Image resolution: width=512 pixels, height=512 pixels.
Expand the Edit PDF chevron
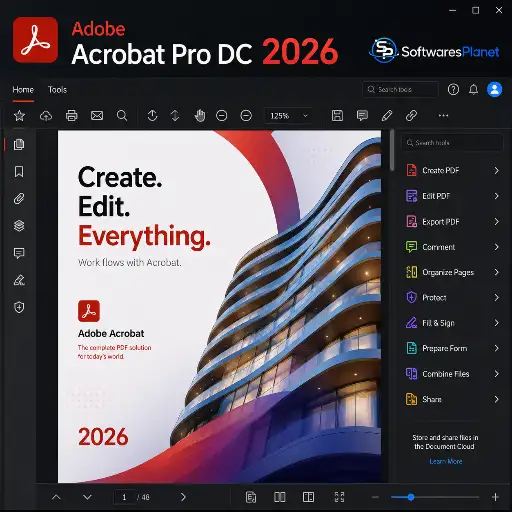click(x=496, y=196)
